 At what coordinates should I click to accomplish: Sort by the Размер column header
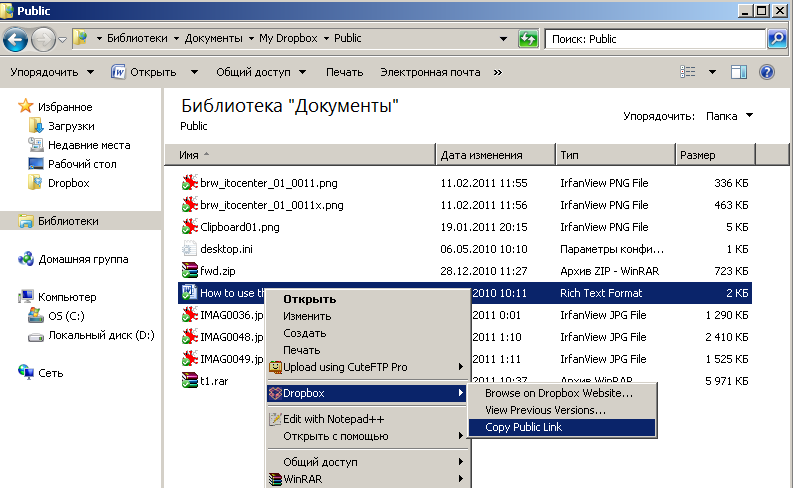[x=715, y=155]
